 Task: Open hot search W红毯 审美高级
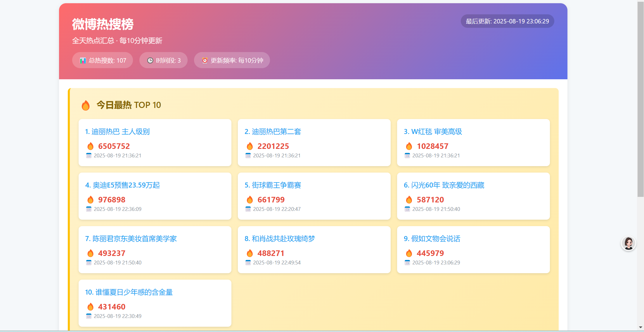click(x=433, y=132)
